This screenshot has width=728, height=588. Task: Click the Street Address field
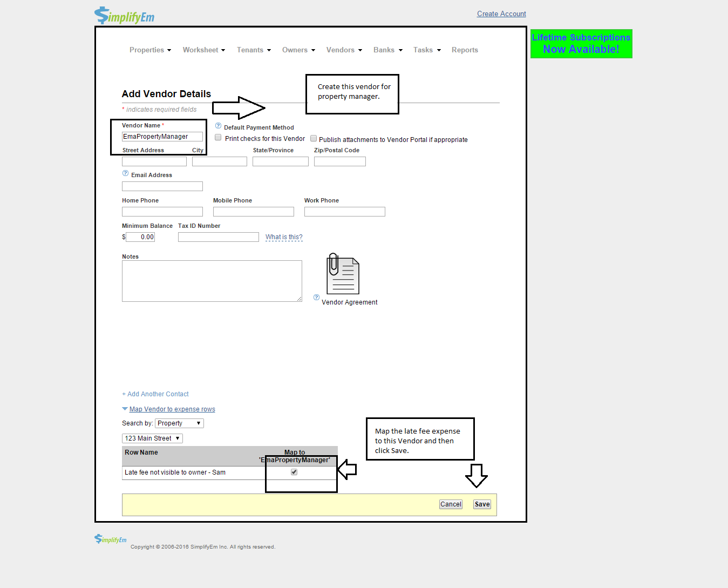[154, 161]
